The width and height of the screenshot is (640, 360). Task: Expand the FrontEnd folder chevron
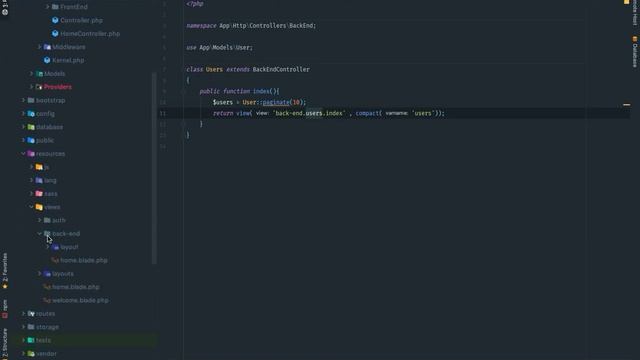tap(47, 7)
